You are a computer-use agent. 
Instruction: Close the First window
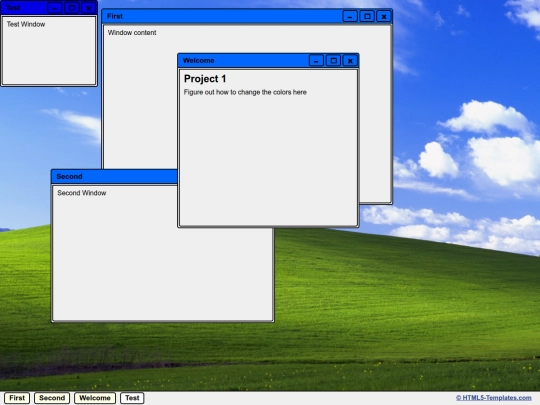coord(384,16)
